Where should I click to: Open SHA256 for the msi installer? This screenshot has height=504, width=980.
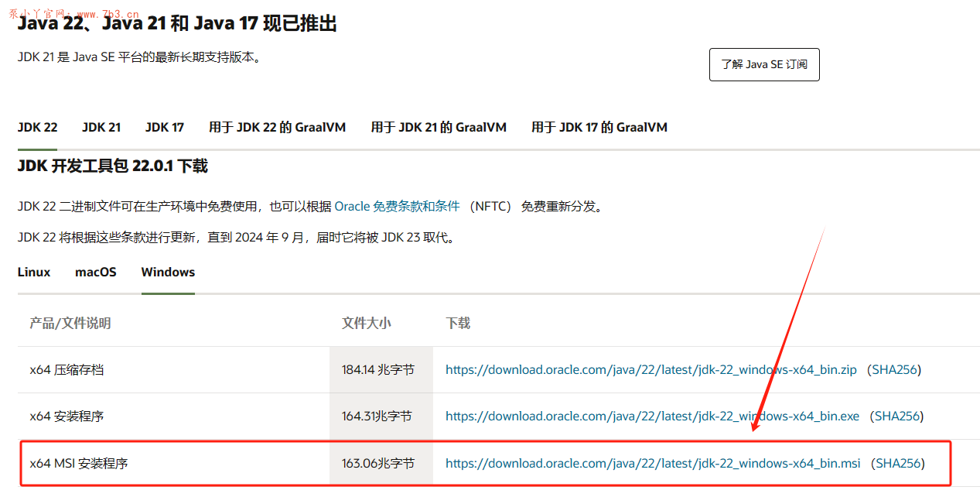point(897,463)
